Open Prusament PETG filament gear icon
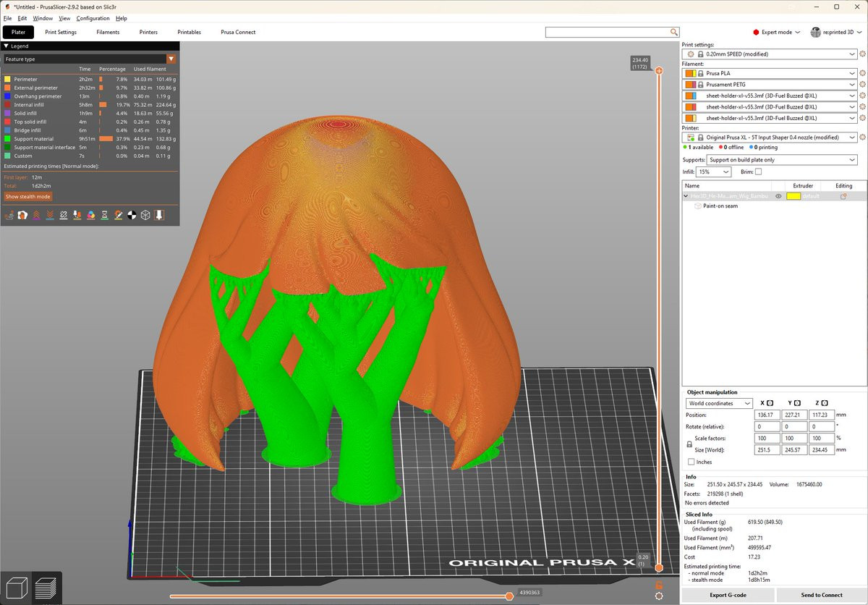This screenshot has width=868, height=605. (x=862, y=85)
